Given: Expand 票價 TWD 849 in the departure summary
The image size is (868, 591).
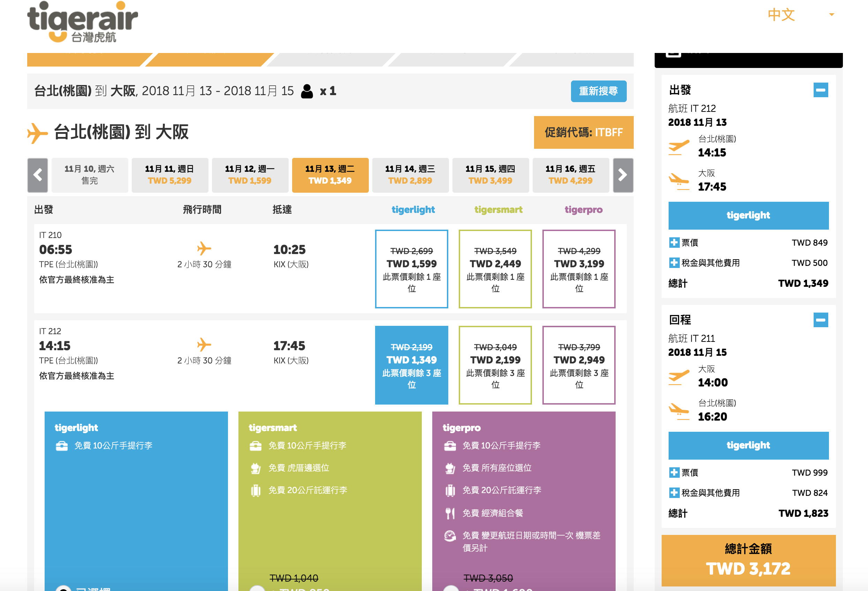Looking at the screenshot, I should (x=674, y=243).
